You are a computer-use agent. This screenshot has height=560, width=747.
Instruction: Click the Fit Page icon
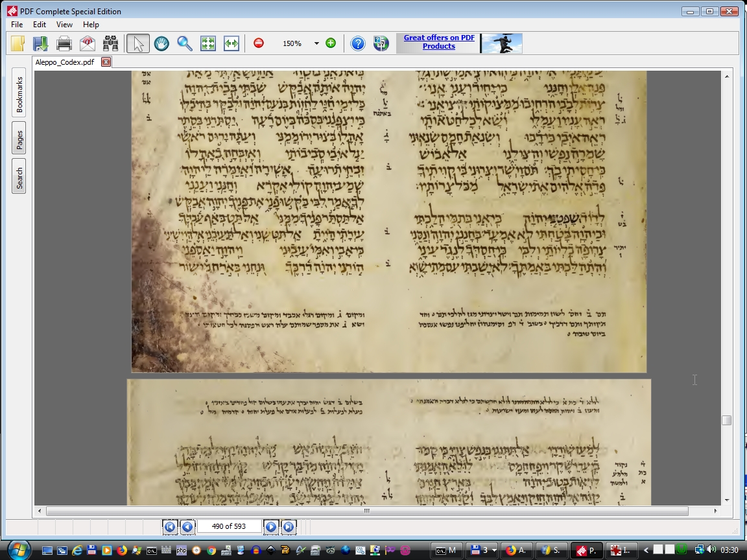pos(208,43)
